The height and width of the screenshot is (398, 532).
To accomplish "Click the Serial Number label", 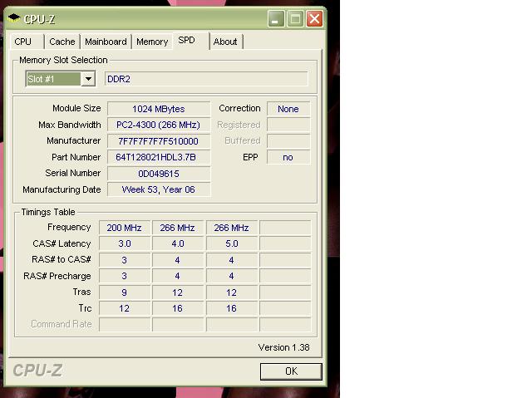I will (73, 173).
